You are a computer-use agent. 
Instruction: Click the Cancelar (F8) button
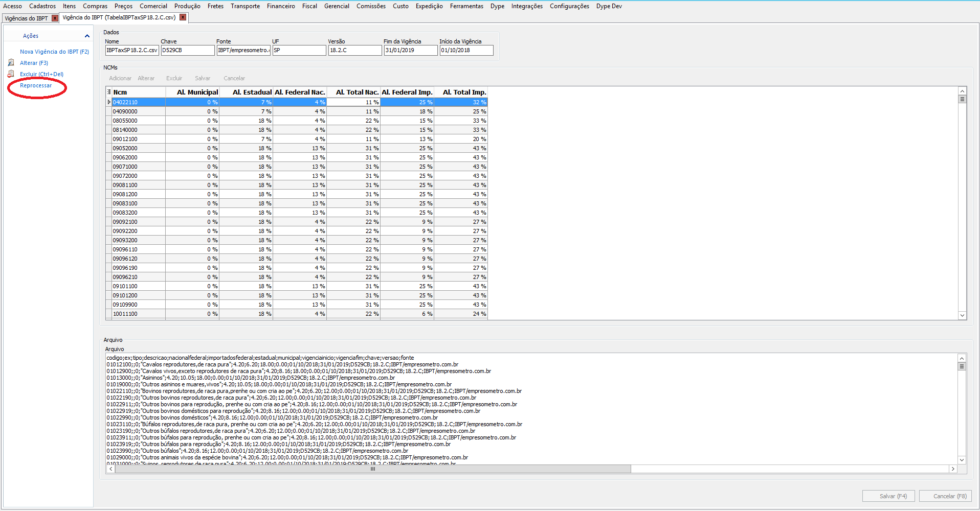tap(945, 496)
